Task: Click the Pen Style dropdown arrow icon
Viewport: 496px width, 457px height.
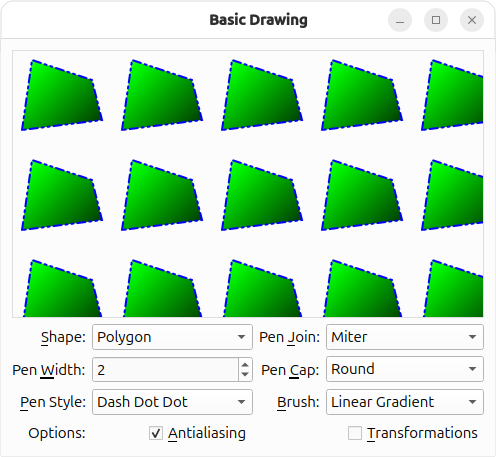Action: click(x=241, y=402)
